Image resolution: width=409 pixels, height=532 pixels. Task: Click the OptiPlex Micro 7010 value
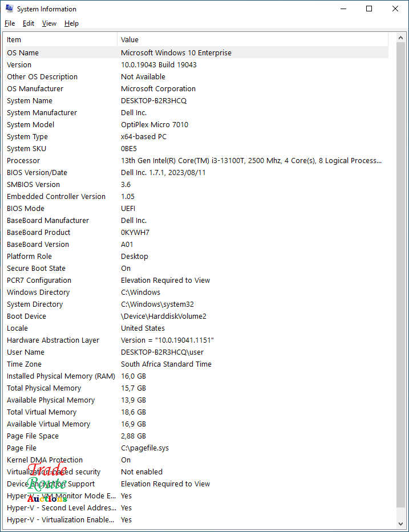[155, 124]
